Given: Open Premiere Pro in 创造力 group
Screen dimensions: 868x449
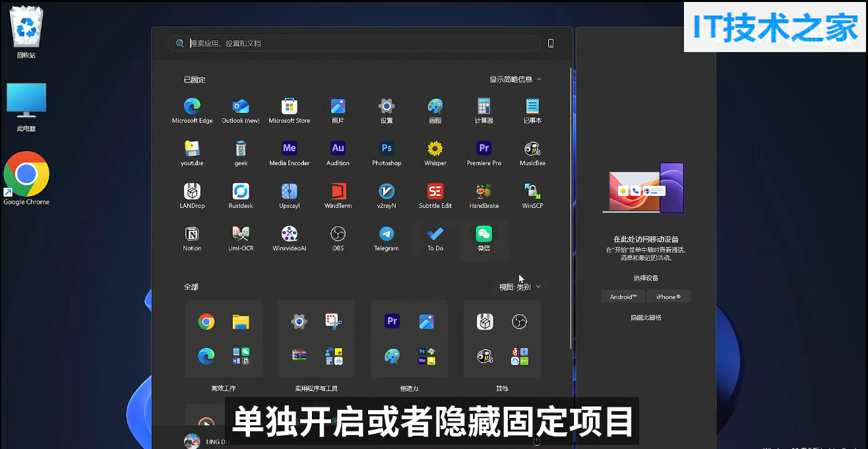Looking at the screenshot, I should [x=392, y=322].
